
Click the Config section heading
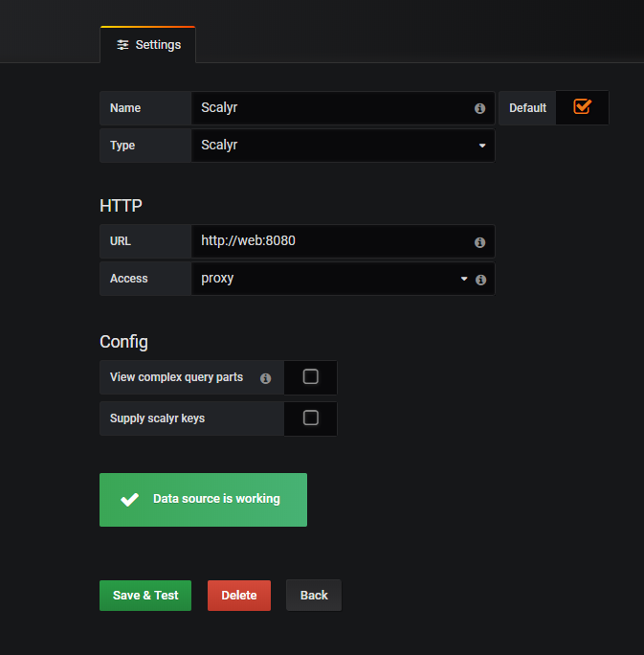click(123, 342)
